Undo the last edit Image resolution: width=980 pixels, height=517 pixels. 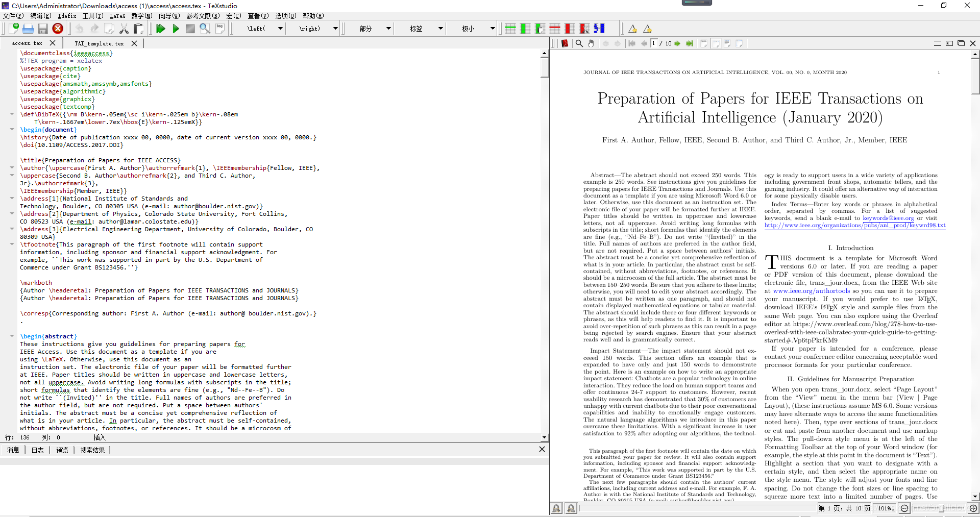point(80,29)
